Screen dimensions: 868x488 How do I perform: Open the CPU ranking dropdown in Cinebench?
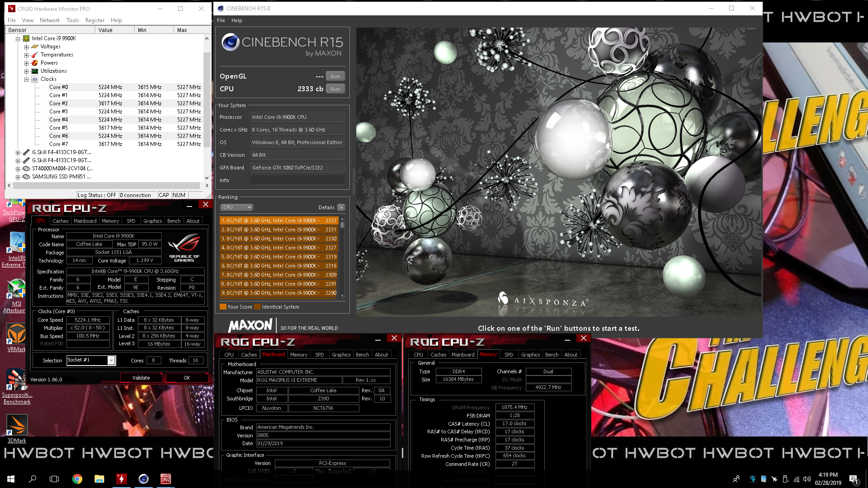pos(236,207)
